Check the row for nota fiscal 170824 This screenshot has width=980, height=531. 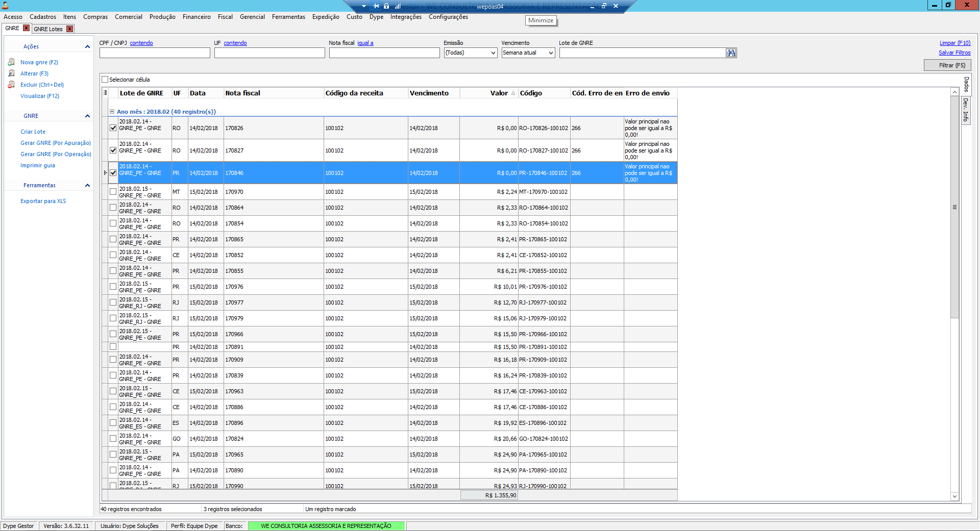113,439
